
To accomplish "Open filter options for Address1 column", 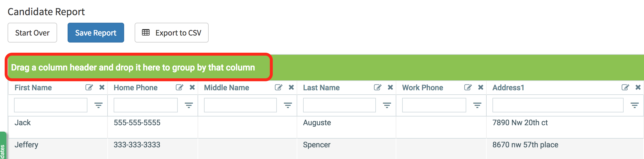I will [635, 105].
